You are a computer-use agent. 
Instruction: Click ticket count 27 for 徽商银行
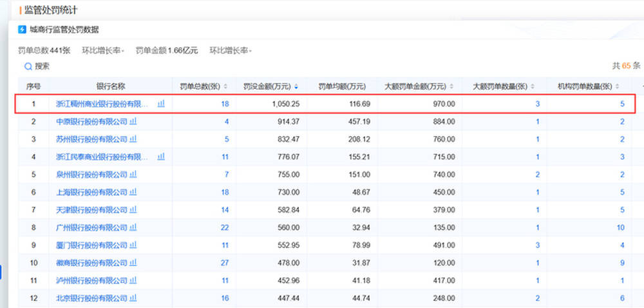coord(225,263)
